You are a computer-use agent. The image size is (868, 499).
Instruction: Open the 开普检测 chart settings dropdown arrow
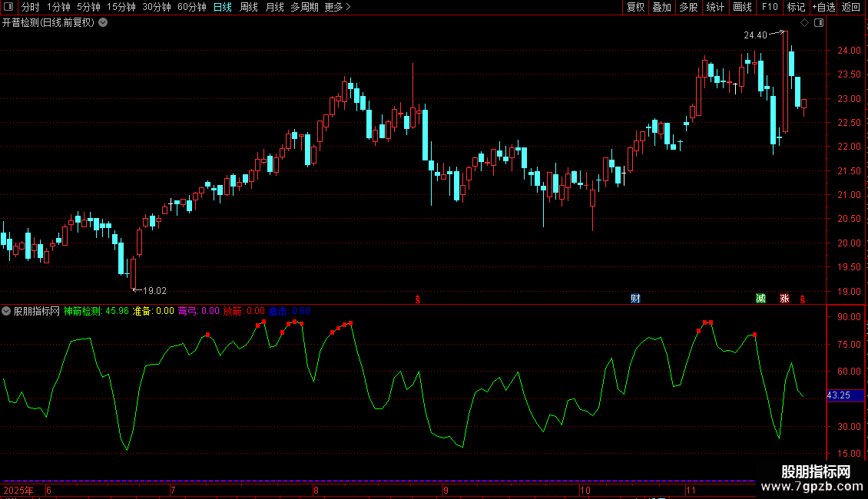(103, 23)
